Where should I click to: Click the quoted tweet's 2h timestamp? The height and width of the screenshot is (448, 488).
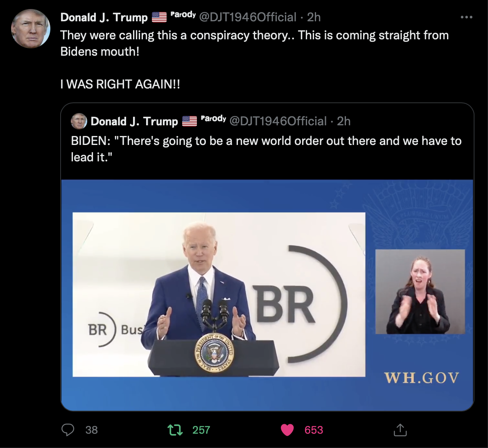[x=343, y=121]
